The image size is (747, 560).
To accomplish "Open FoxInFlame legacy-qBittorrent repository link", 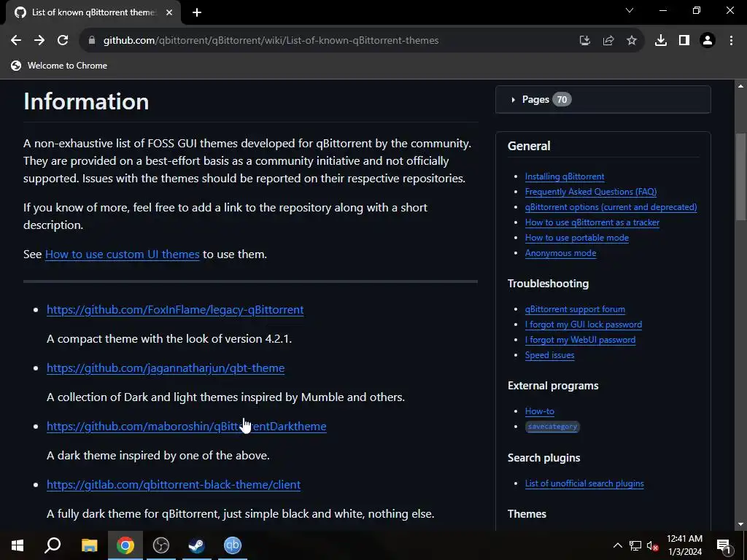I will (x=175, y=309).
